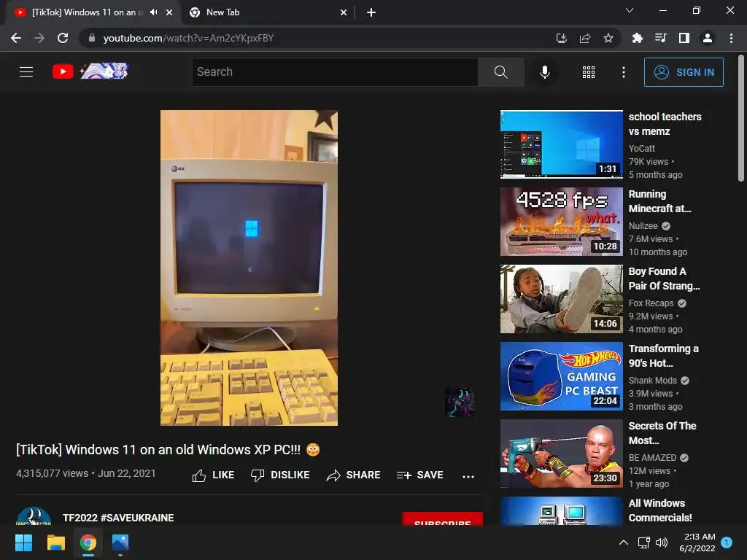Reload the current page
747x560 pixels.
(63, 38)
